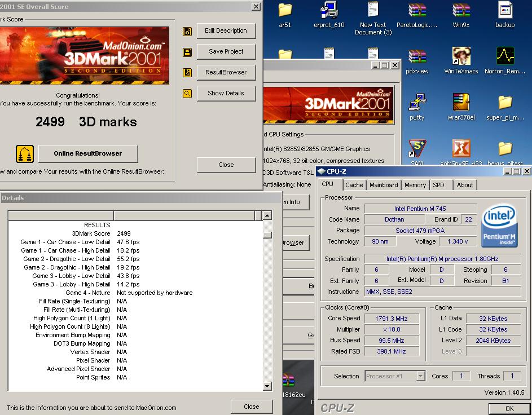Close the 2001 SE Overall Score dialog
Screen dimensions: 532x415
click(x=256, y=6)
